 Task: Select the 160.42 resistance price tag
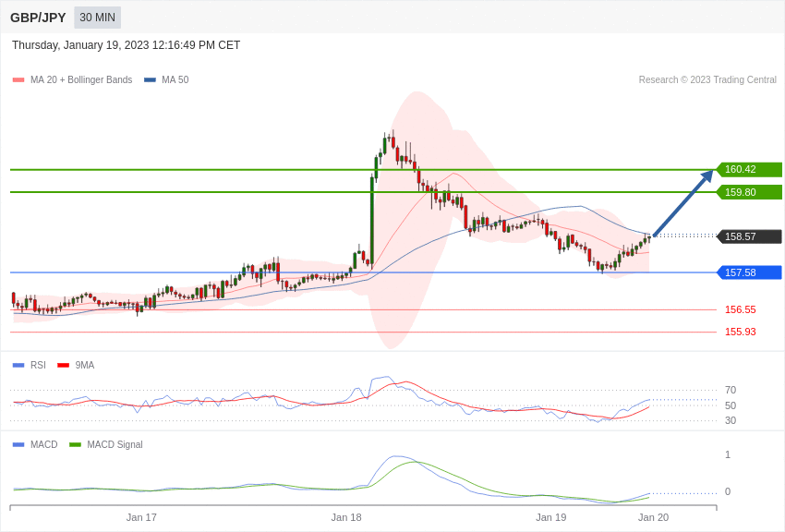point(750,170)
